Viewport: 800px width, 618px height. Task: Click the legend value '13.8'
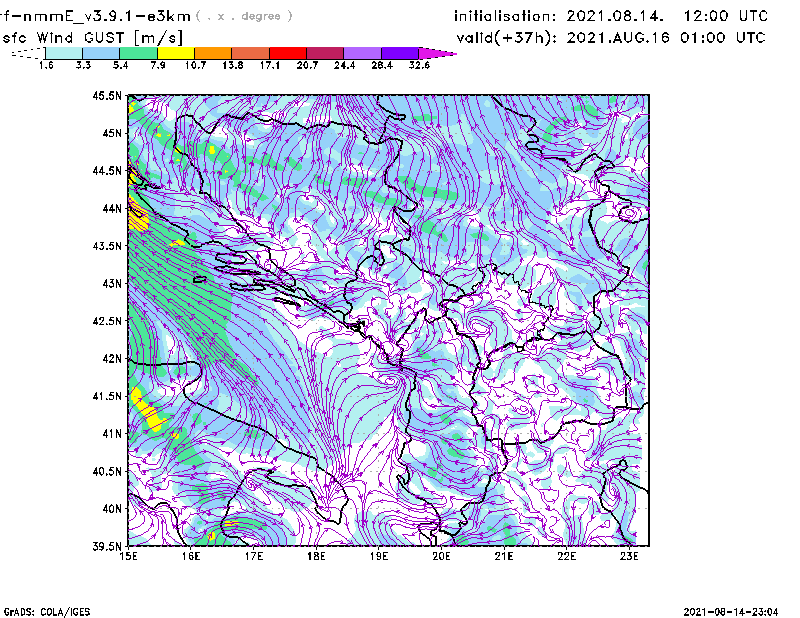coord(233,65)
